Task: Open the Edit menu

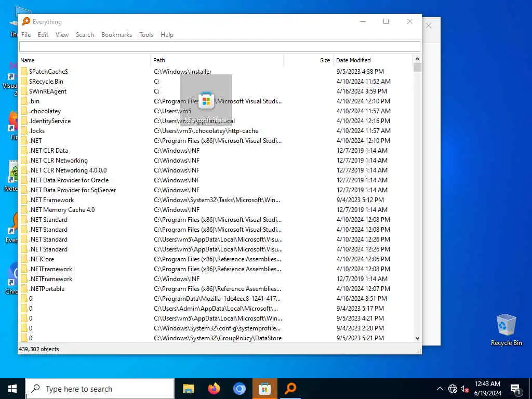Action: (x=43, y=35)
